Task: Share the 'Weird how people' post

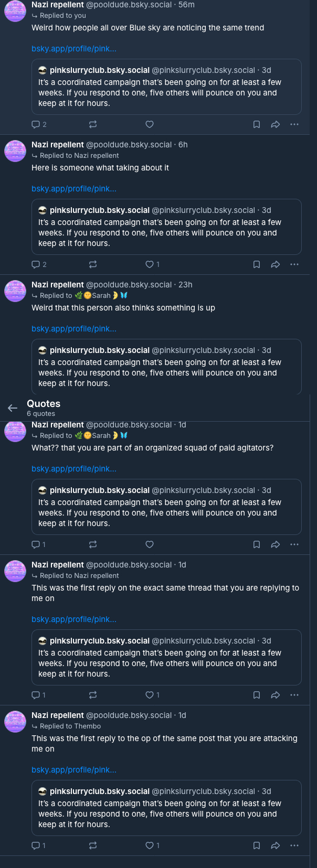Action: pos(275,124)
